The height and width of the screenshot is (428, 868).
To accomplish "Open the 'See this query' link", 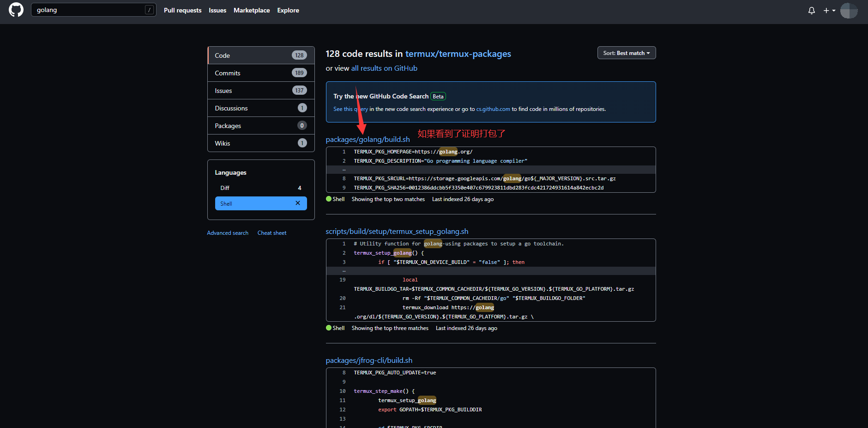I will (x=351, y=109).
